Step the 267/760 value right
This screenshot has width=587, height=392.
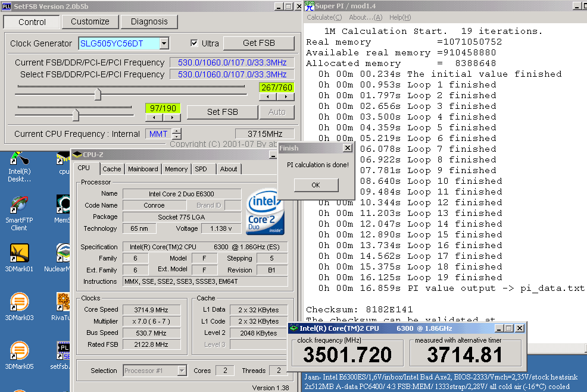[286, 97]
